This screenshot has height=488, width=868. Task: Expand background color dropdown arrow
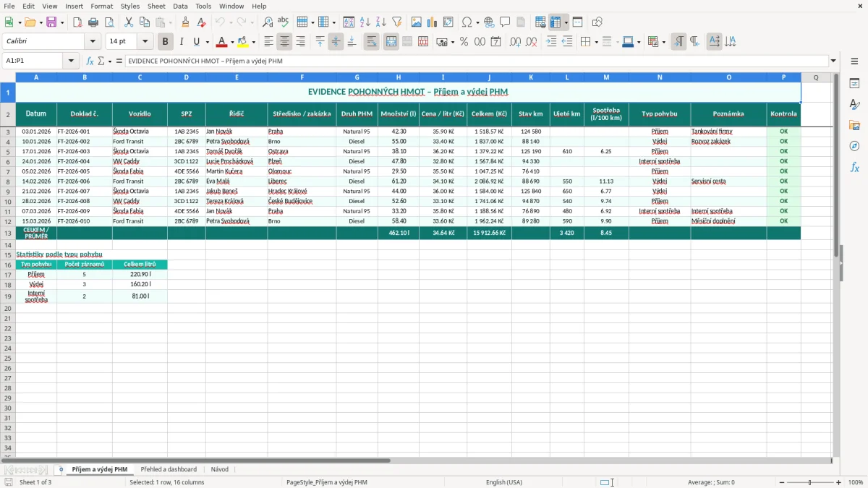point(253,42)
